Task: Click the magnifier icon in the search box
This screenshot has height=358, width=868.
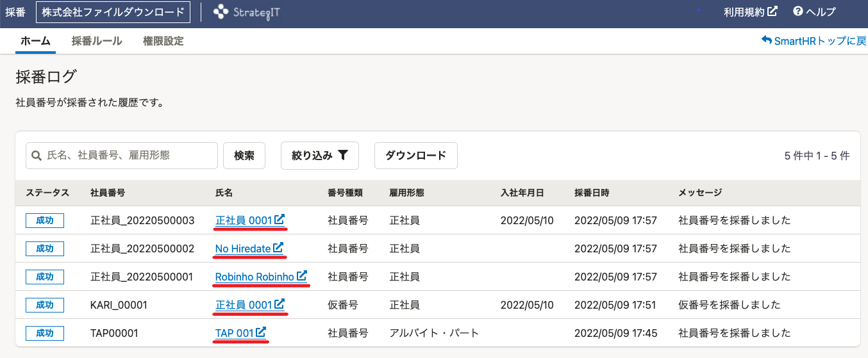Action: (x=37, y=156)
